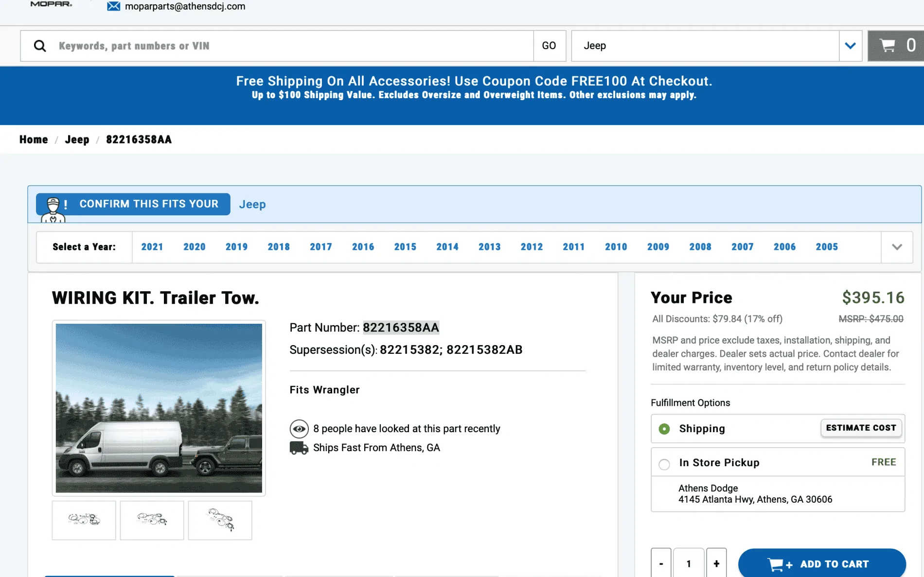This screenshot has width=924, height=577.
Task: Click the shipping truck icon
Action: (x=299, y=448)
